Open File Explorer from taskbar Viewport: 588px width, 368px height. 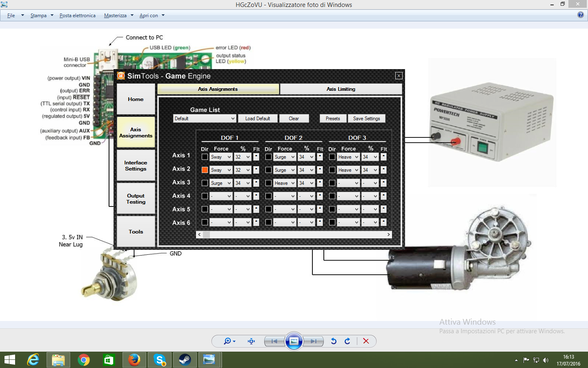click(58, 360)
